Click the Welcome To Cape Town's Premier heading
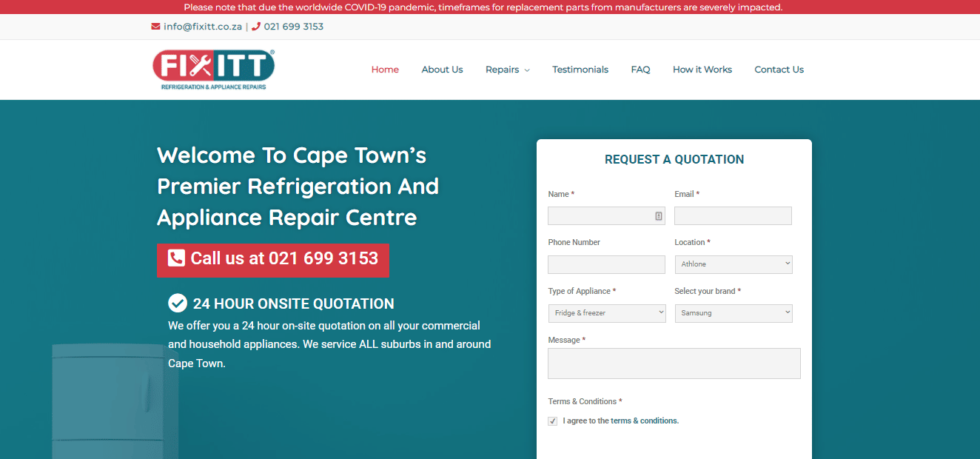Image resolution: width=980 pixels, height=459 pixels. point(298,187)
